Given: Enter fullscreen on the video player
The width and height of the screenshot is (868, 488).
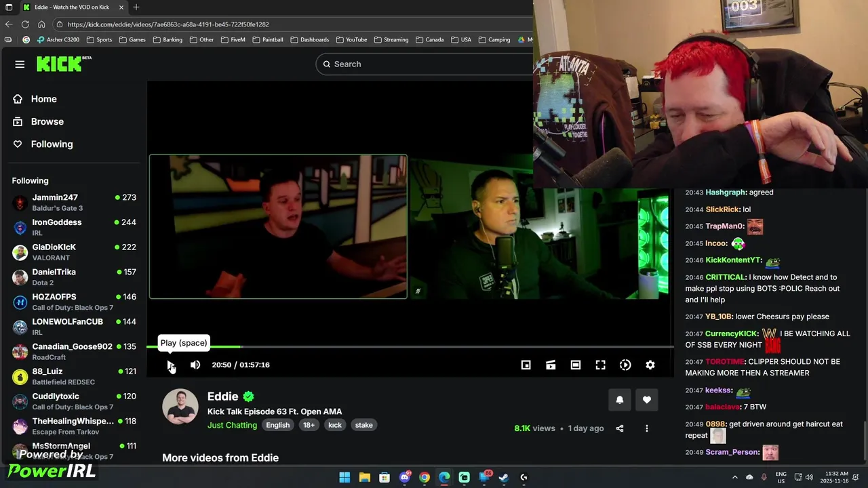Looking at the screenshot, I should (x=601, y=365).
